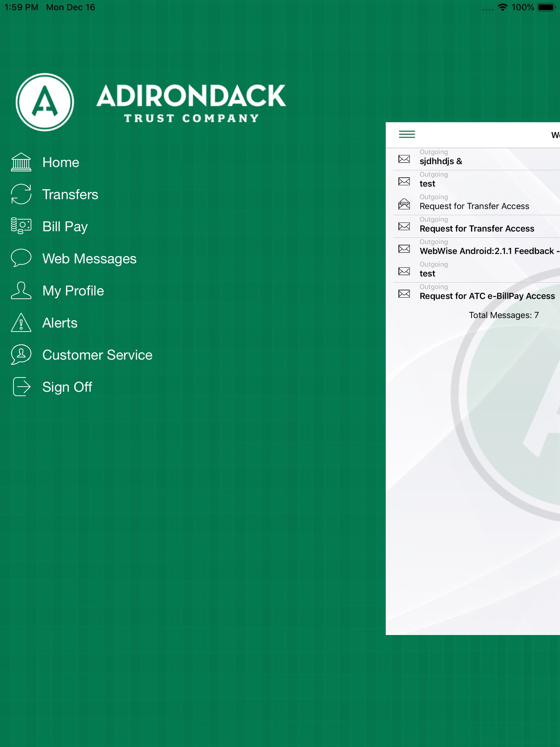Tap the Sign Off exit arrow icon
Image resolution: width=560 pixels, height=747 pixels.
(x=21, y=387)
